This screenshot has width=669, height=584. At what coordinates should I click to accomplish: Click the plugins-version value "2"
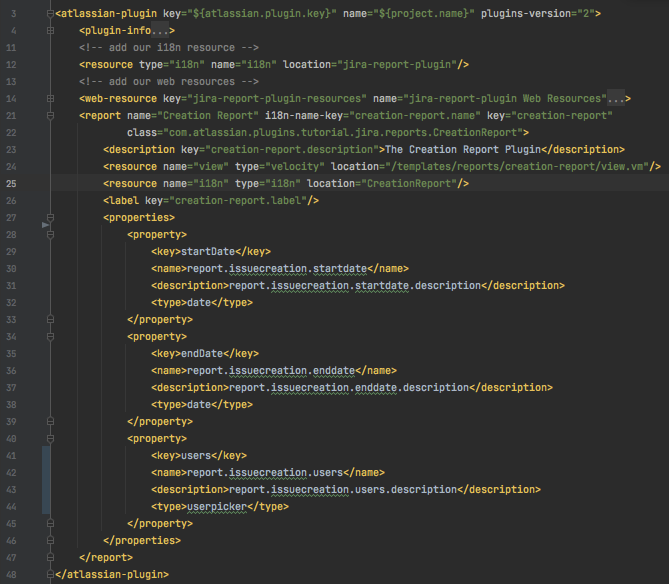pyautogui.click(x=586, y=14)
